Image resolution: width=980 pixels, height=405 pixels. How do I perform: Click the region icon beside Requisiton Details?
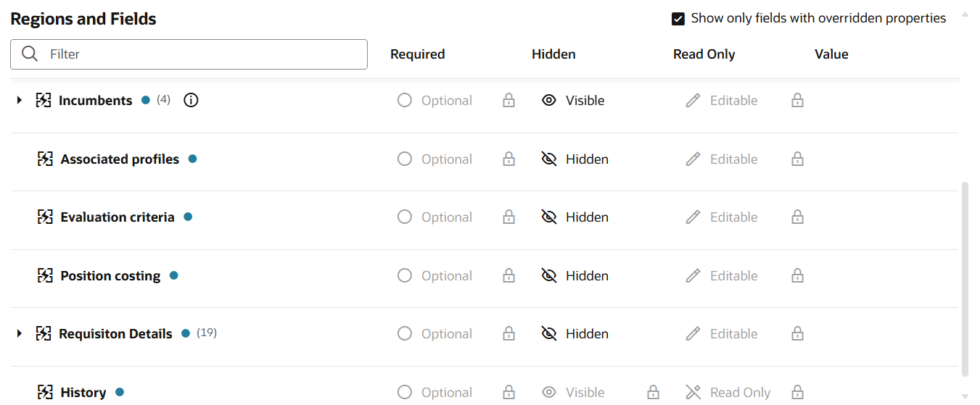pyautogui.click(x=44, y=334)
